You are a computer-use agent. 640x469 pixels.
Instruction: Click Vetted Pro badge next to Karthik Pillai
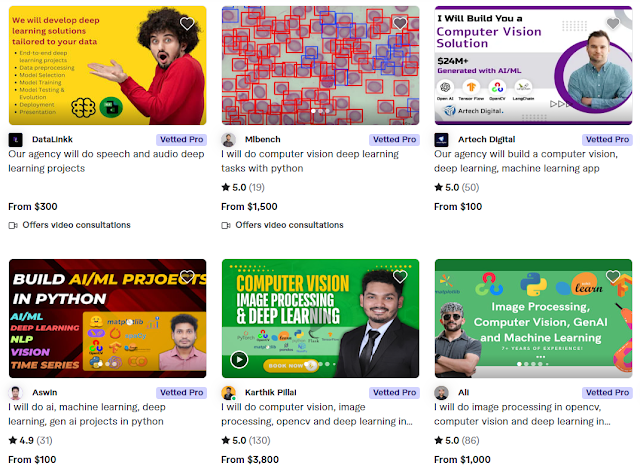(394, 393)
